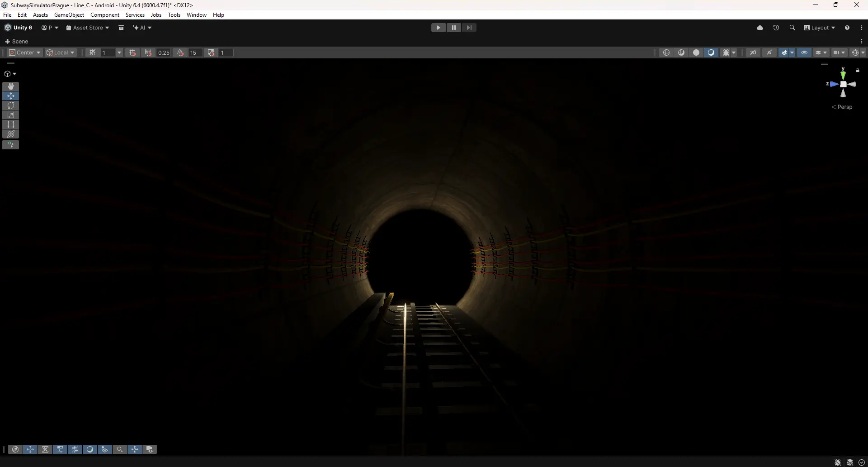Open the Scene camera settings dropdown
The height and width of the screenshot is (467, 868).
[839, 52]
